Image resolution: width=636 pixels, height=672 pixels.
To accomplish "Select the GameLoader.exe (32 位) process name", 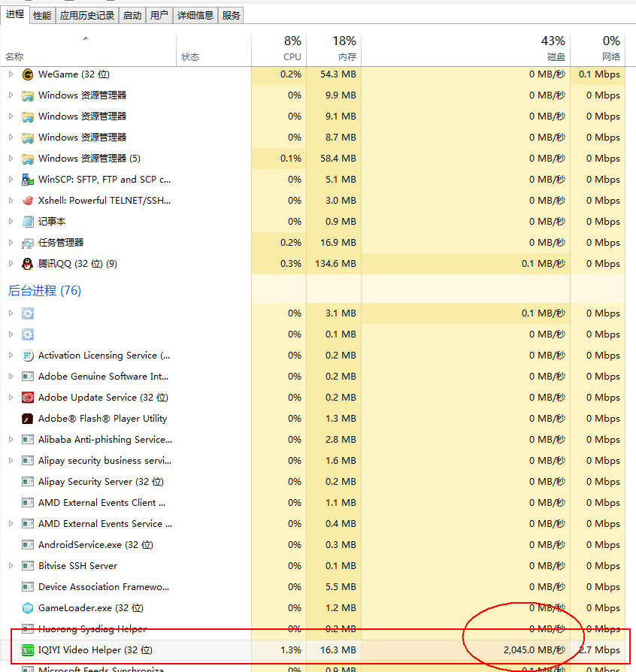I will pos(91,607).
